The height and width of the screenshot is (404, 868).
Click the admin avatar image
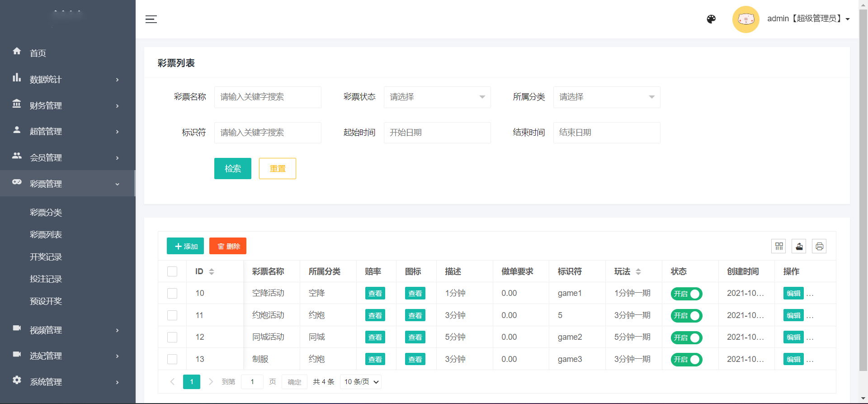(x=745, y=19)
